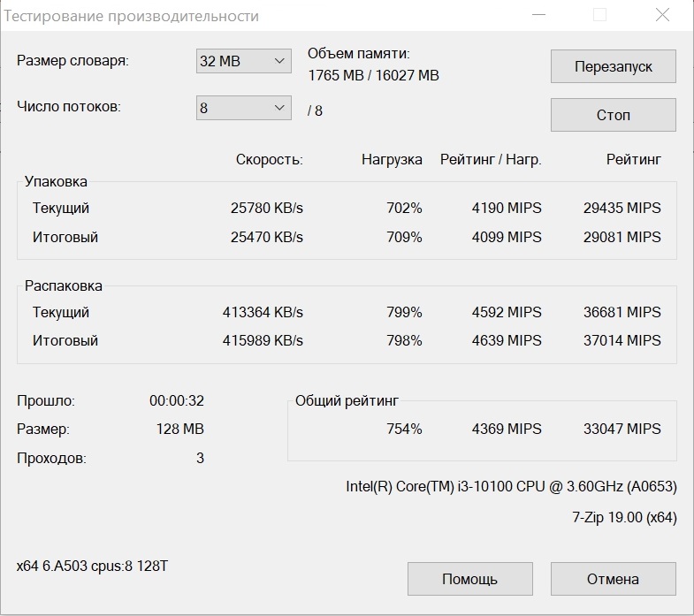This screenshot has width=694, height=616.
Task: Click the Скорость column header
Action: tap(269, 160)
